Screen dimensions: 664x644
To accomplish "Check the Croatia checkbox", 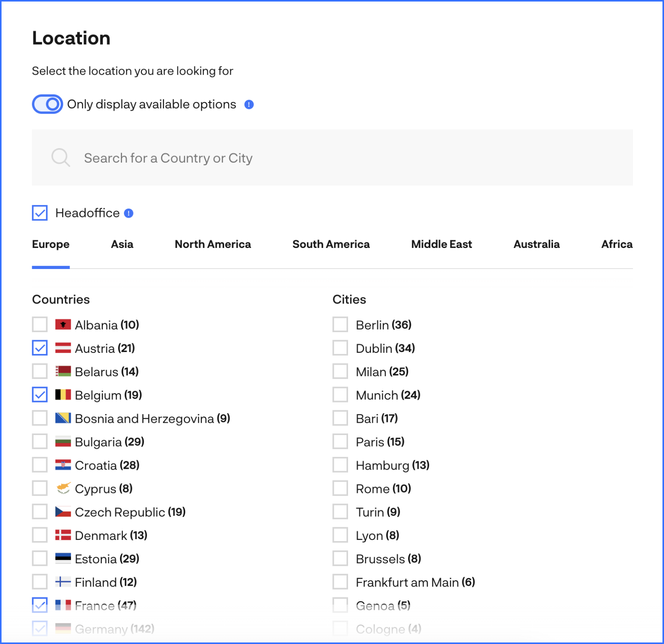I will coord(40,465).
